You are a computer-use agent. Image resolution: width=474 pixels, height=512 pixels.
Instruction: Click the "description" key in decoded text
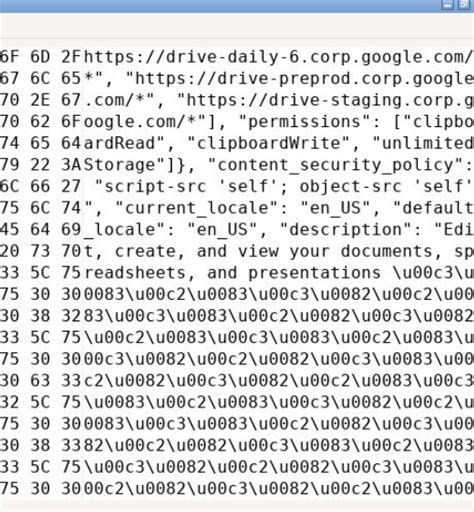click(x=346, y=230)
